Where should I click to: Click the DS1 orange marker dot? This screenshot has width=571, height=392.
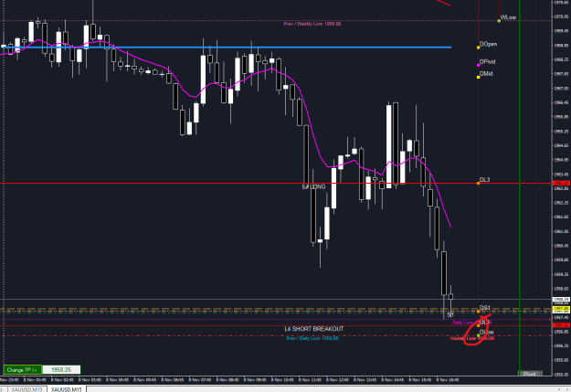pyautogui.click(x=478, y=311)
